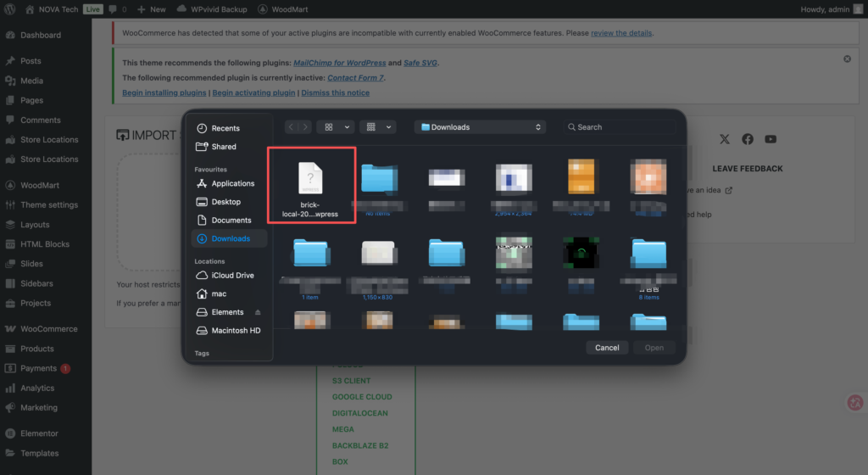Open the YouTube social icon
Image resolution: width=868 pixels, height=475 pixels.
point(771,139)
